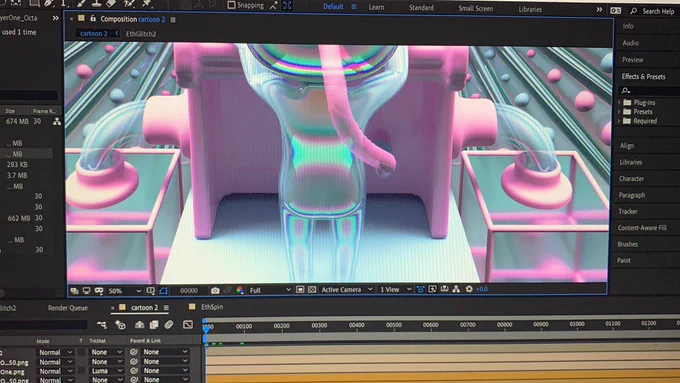Click the snap-to-edges extend icon beside Snapping
This screenshot has width=680, height=383.
pos(274,6)
